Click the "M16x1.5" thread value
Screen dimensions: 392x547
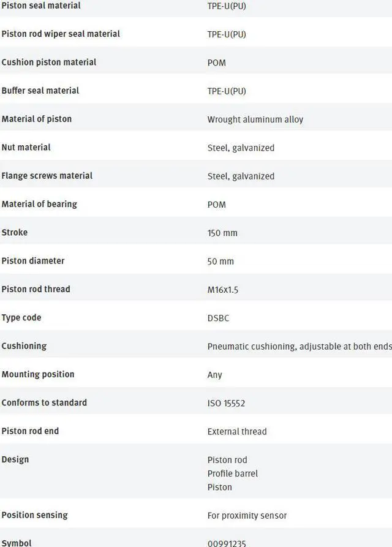223,290
